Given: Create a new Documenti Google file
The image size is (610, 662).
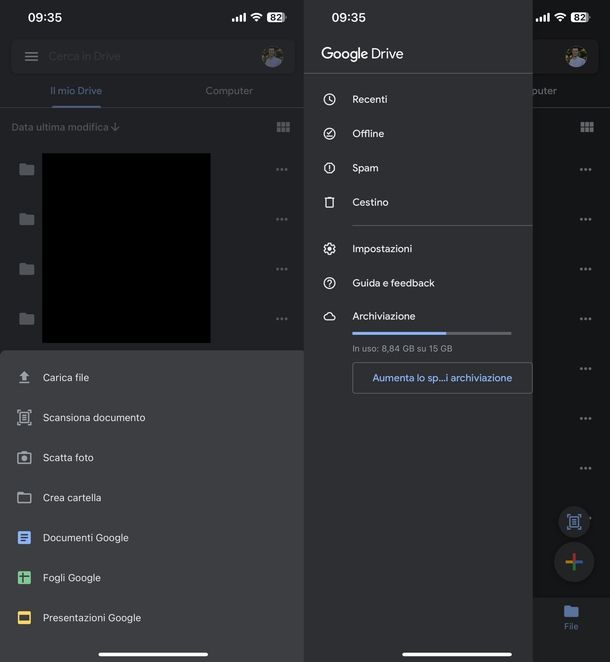Looking at the screenshot, I should click(x=85, y=538).
